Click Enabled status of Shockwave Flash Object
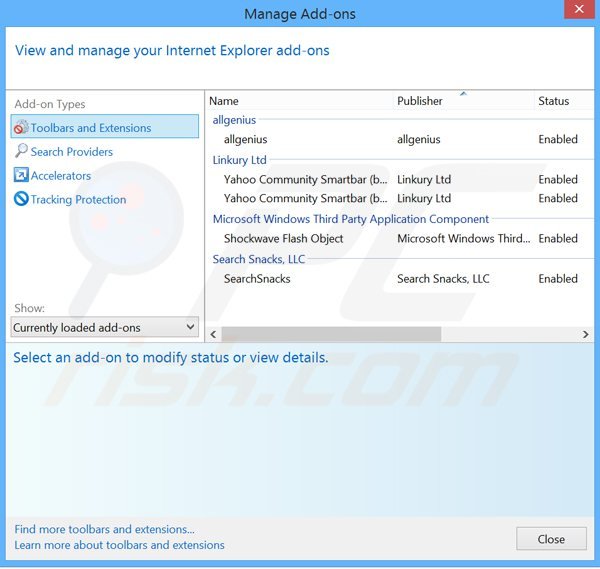The width and height of the screenshot is (600, 569). pyautogui.click(x=558, y=239)
